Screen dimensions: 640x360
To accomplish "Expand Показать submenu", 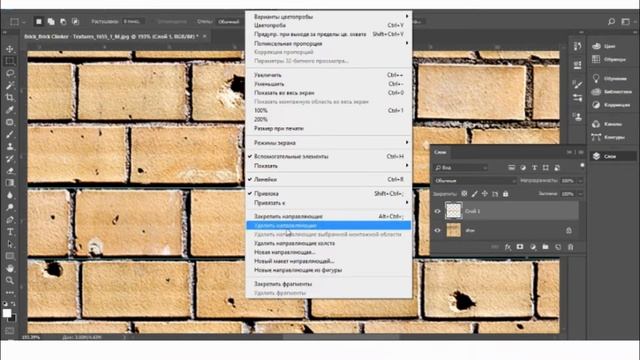I will pos(329,166).
